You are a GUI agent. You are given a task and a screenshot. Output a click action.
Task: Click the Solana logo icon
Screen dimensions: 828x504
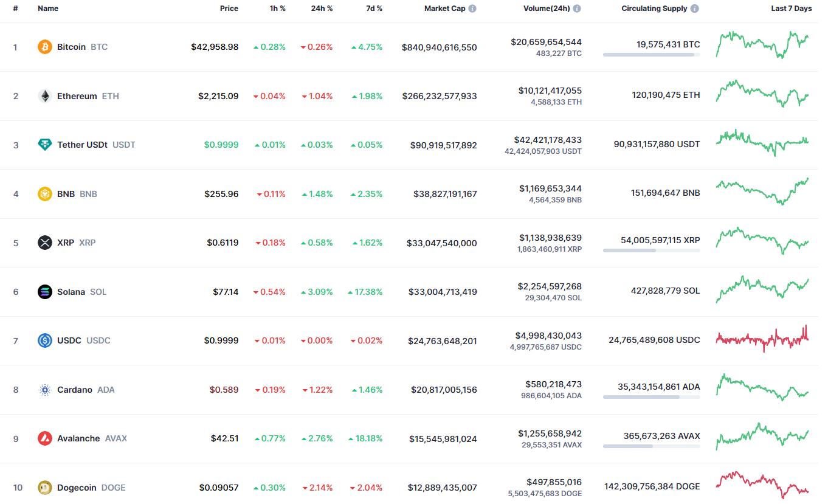45,292
